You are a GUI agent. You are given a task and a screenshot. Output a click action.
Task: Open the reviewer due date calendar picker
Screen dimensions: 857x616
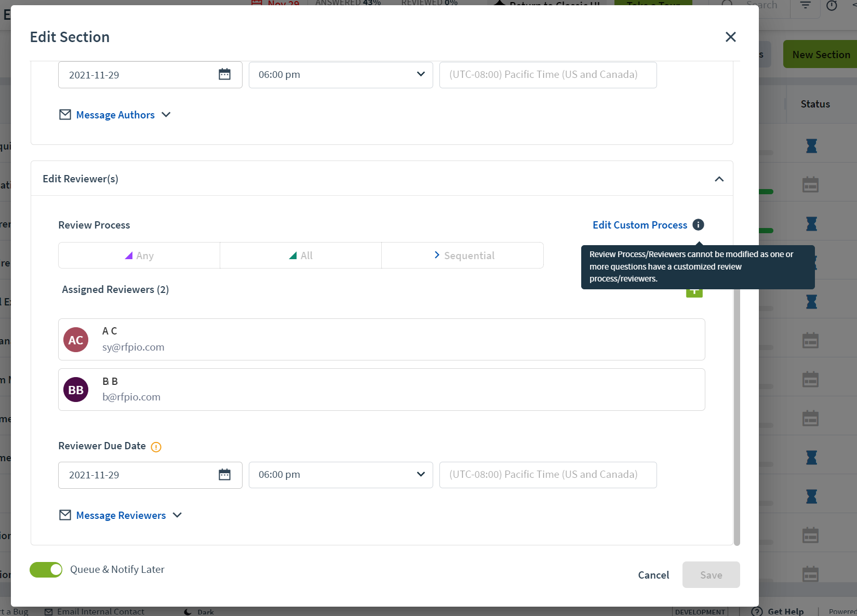pos(224,474)
